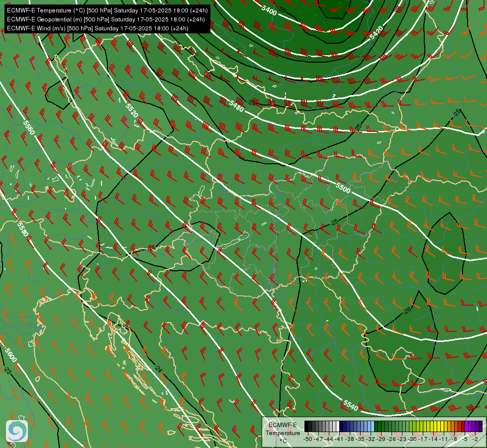Click the -38 label on the color scale
487x448 pixels.
pyautogui.click(x=350, y=439)
